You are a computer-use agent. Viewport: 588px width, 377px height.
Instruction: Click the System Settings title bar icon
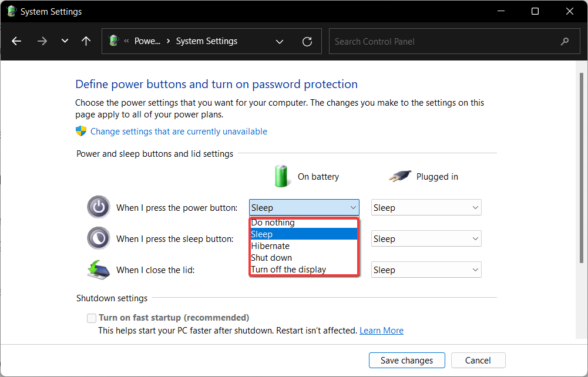pos(12,11)
